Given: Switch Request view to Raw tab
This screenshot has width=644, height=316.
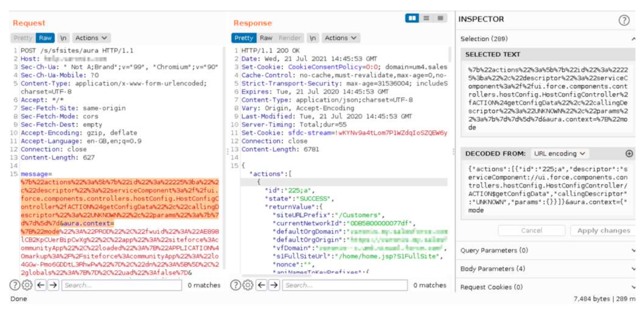Looking at the screenshot, I should pos(45,38).
